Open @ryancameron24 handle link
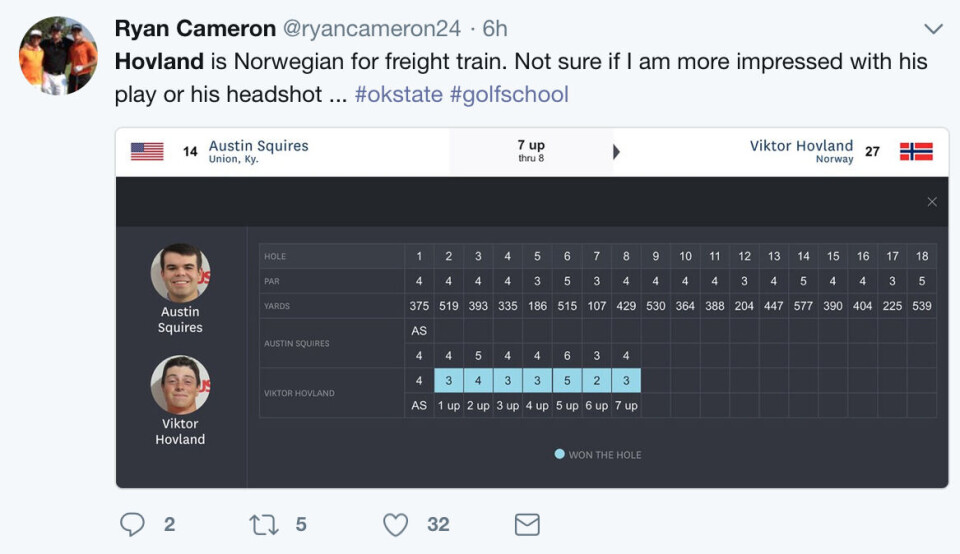 pos(372,28)
